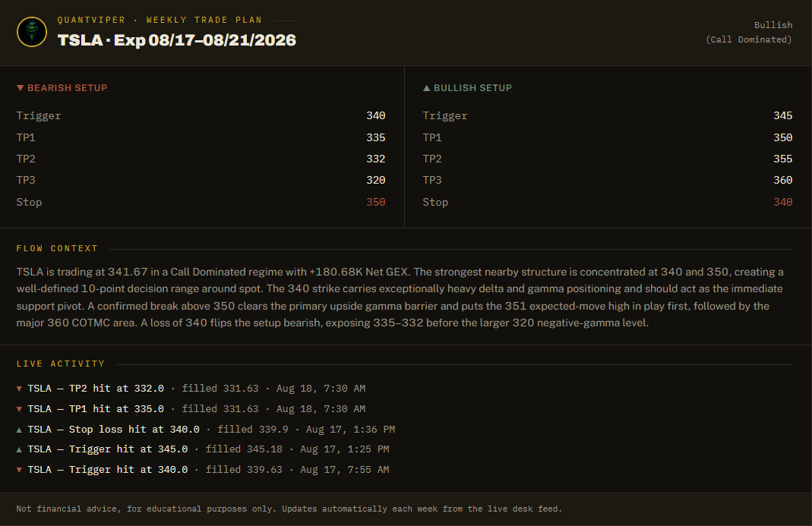Click the QuantViper snake logo
This screenshot has height=526, width=812.
click(x=32, y=32)
